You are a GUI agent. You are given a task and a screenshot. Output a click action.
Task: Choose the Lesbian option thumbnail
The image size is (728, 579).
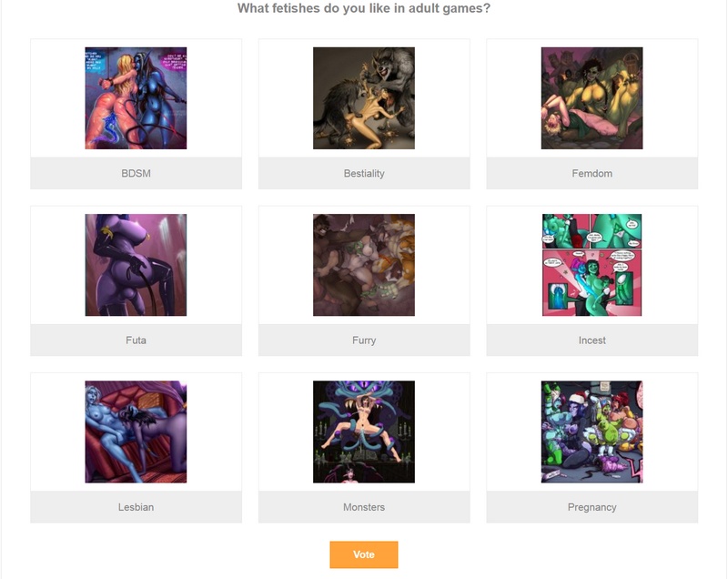[136, 432]
